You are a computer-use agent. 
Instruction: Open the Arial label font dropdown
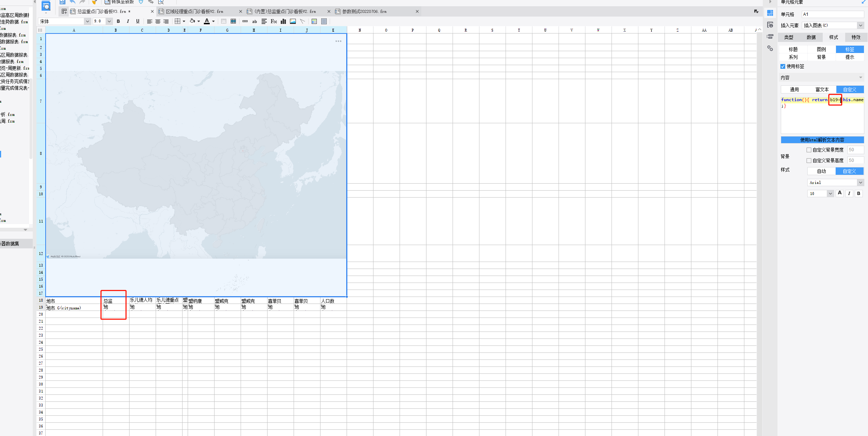tap(860, 182)
